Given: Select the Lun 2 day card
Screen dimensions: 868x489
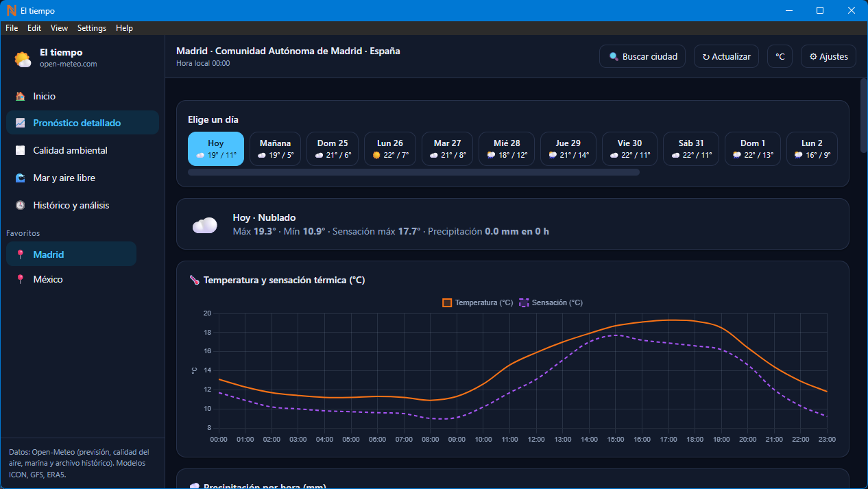Looking at the screenshot, I should click(x=812, y=149).
